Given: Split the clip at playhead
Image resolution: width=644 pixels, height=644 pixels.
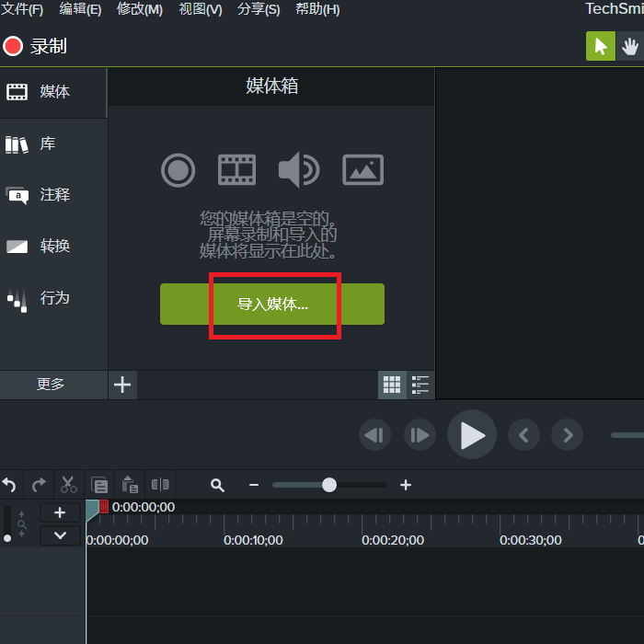Looking at the screenshot, I should 160,485.
